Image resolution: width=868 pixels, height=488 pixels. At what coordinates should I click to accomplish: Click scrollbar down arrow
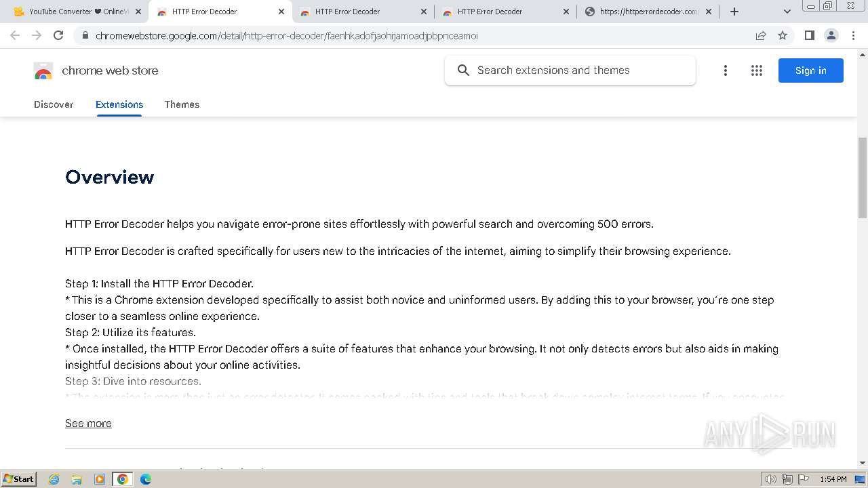point(863,463)
